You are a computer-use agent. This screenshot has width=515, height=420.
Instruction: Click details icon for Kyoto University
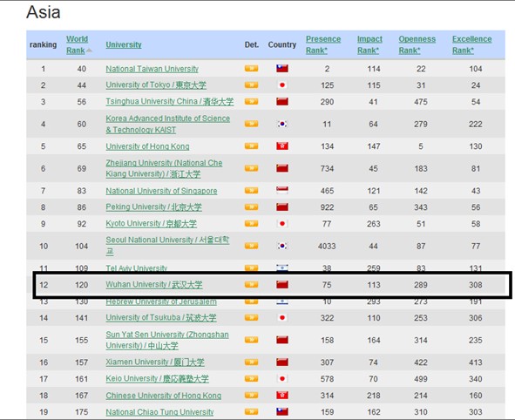251,223
